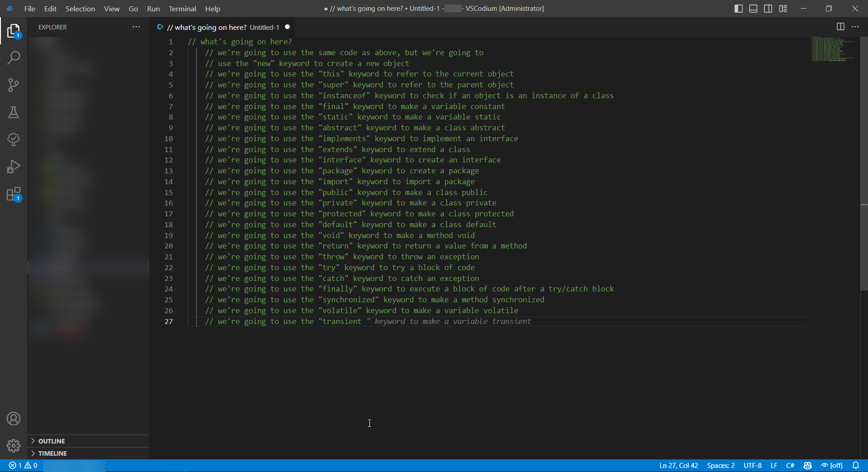Toggle the bottom panel layout icon

pyautogui.click(x=753, y=9)
